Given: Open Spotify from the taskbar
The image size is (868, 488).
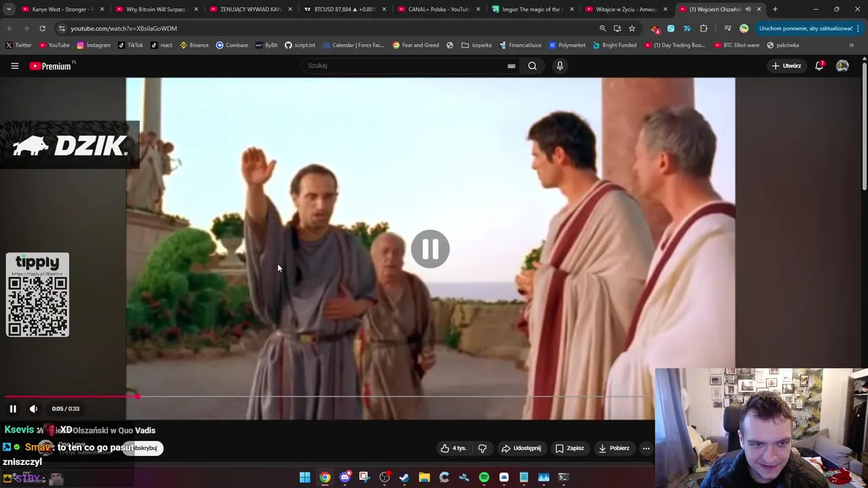Looking at the screenshot, I should [484, 478].
